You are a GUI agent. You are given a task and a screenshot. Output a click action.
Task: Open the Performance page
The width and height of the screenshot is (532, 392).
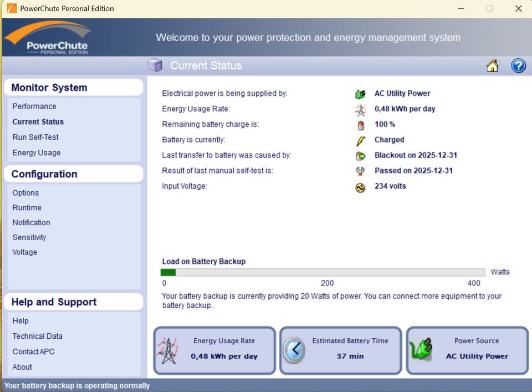coord(34,106)
